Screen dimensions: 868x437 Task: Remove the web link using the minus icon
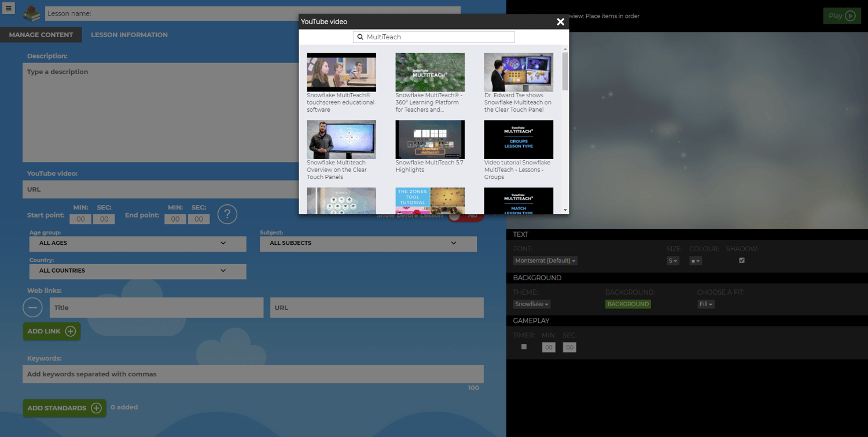[x=33, y=307]
